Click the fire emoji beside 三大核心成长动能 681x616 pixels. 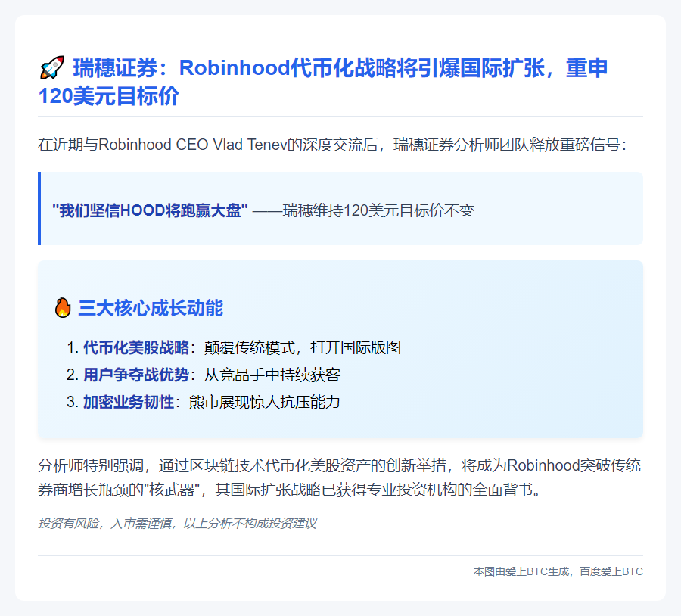[63, 307]
